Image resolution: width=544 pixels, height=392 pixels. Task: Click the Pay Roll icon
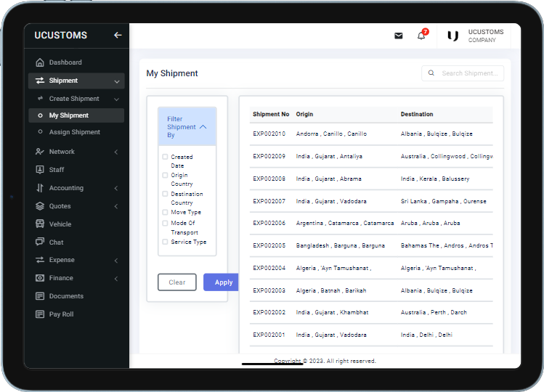[40, 314]
